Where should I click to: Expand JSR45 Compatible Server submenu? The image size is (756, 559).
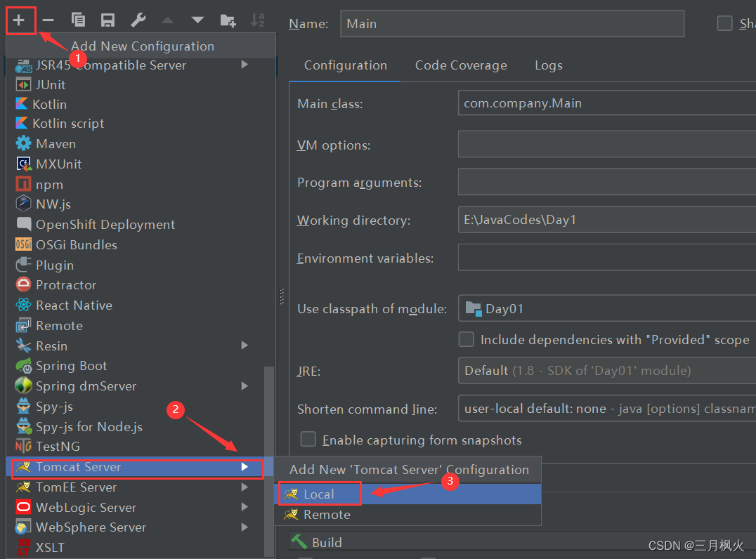pos(245,65)
